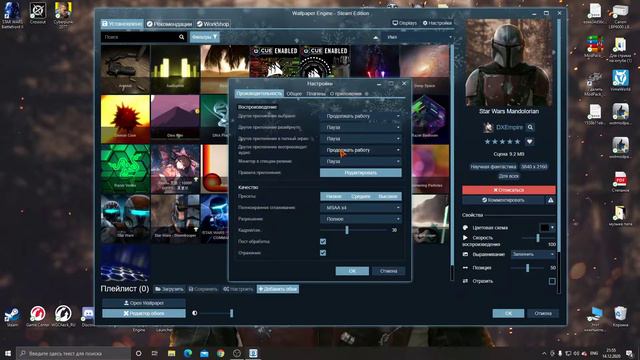Click Отмена in the settings dialog

[389, 271]
